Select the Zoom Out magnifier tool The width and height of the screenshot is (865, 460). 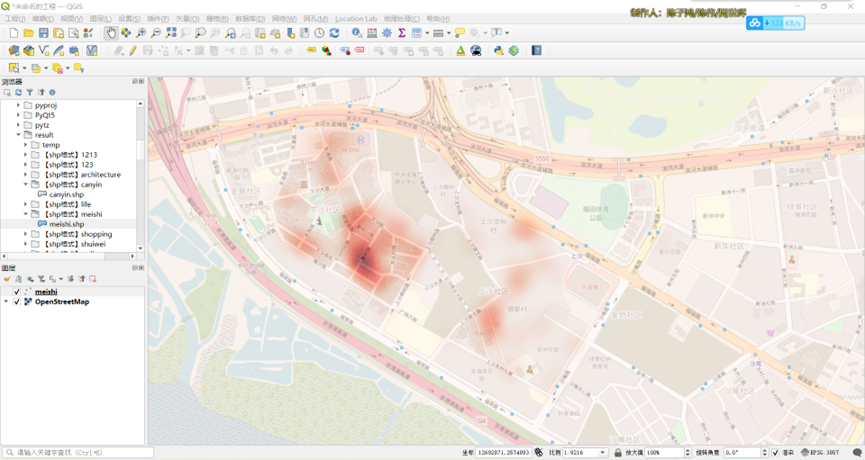coord(156,33)
